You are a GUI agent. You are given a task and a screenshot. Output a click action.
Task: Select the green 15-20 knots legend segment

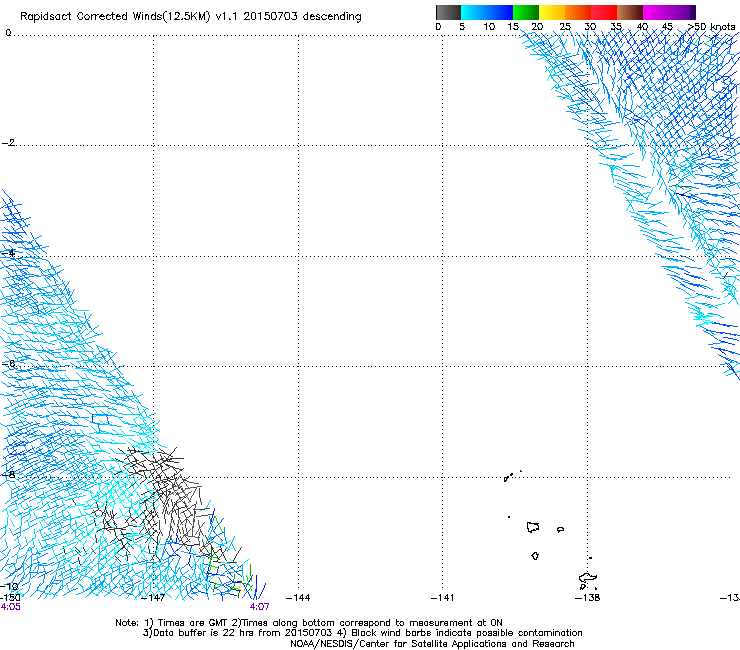(x=526, y=12)
